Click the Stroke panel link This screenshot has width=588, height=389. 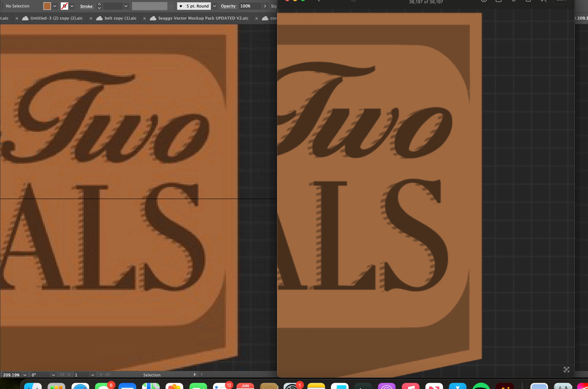pyautogui.click(x=87, y=6)
